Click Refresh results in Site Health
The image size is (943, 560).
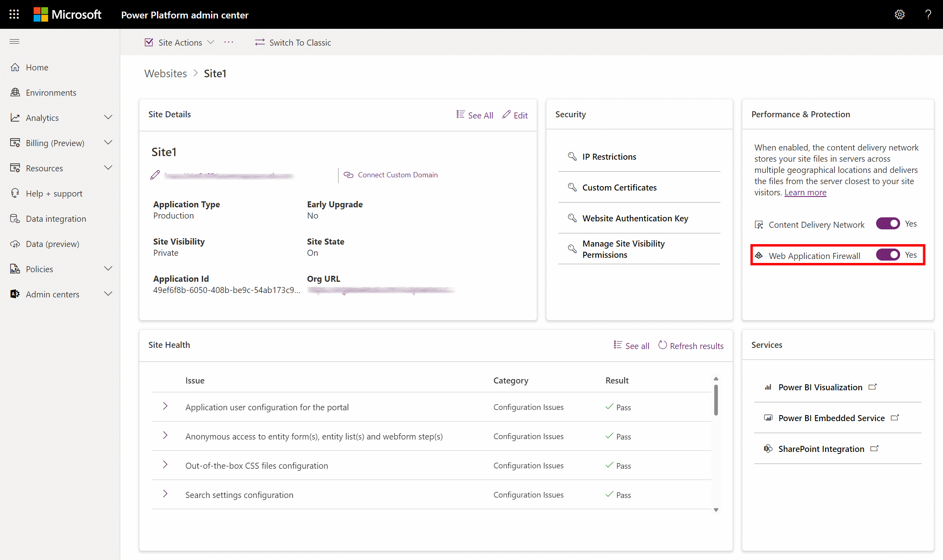tap(690, 345)
